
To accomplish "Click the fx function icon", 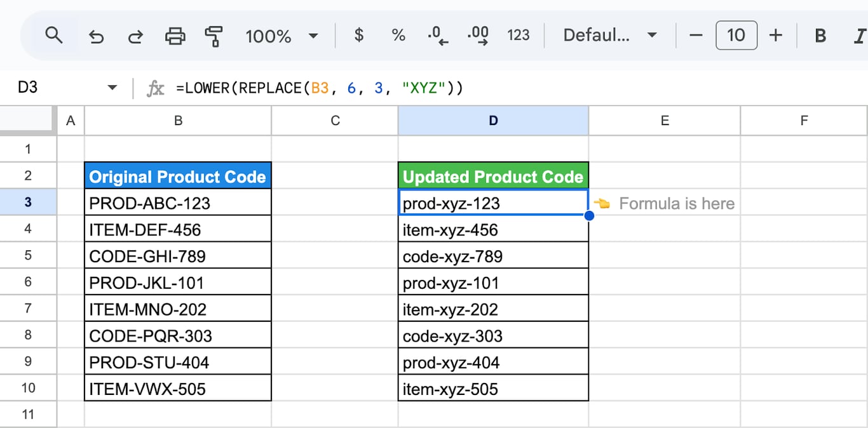I will (x=155, y=88).
